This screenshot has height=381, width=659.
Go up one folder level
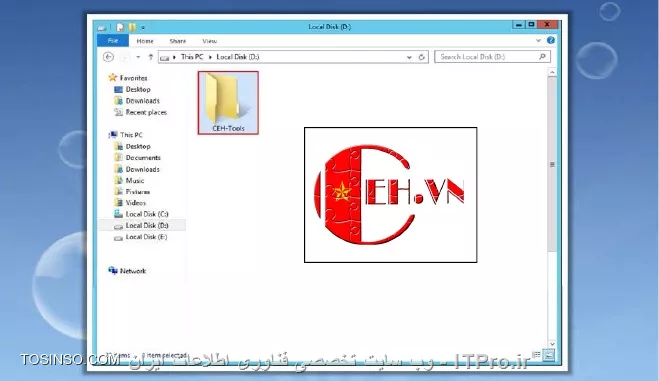pos(150,57)
